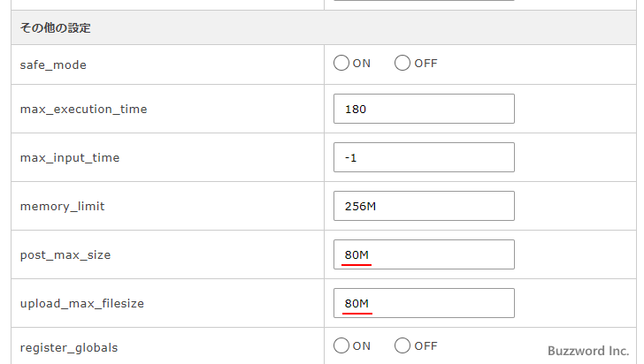Select ON for safe_mode
The image size is (644, 364).
pos(341,63)
